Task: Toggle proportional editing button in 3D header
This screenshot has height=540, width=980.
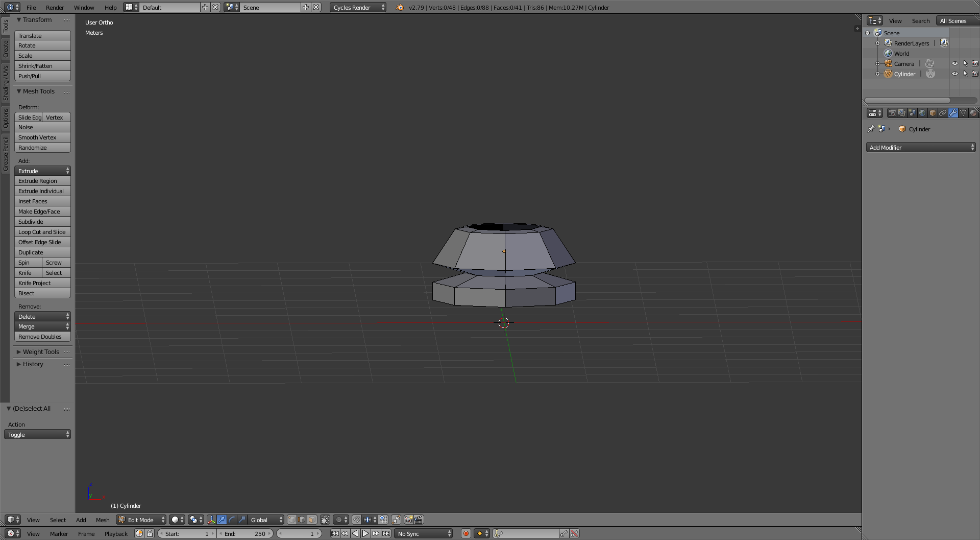Action: (341, 520)
